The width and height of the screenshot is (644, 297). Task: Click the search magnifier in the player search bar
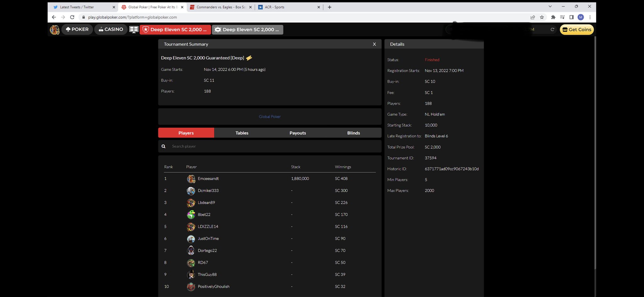pos(163,146)
